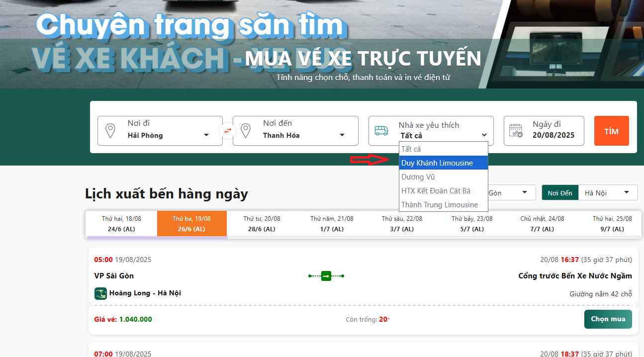Click the green route direction arrow icon
Screen dimensions: 644x357
coord(326,275)
